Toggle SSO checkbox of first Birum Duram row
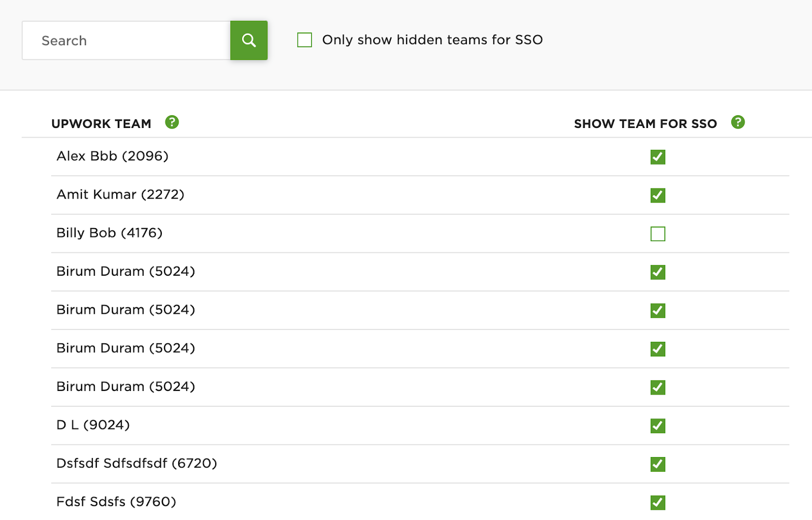Image resolution: width=812 pixels, height=520 pixels. [x=658, y=272]
